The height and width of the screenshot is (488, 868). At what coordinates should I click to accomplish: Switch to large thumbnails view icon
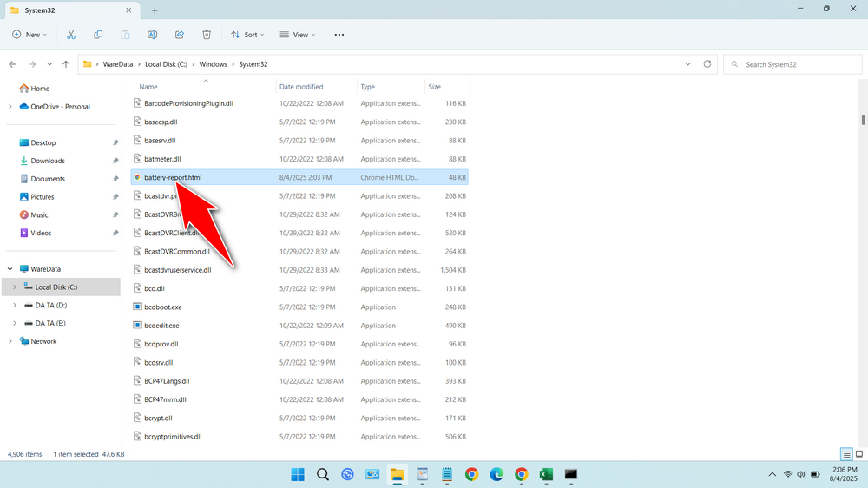(x=859, y=454)
